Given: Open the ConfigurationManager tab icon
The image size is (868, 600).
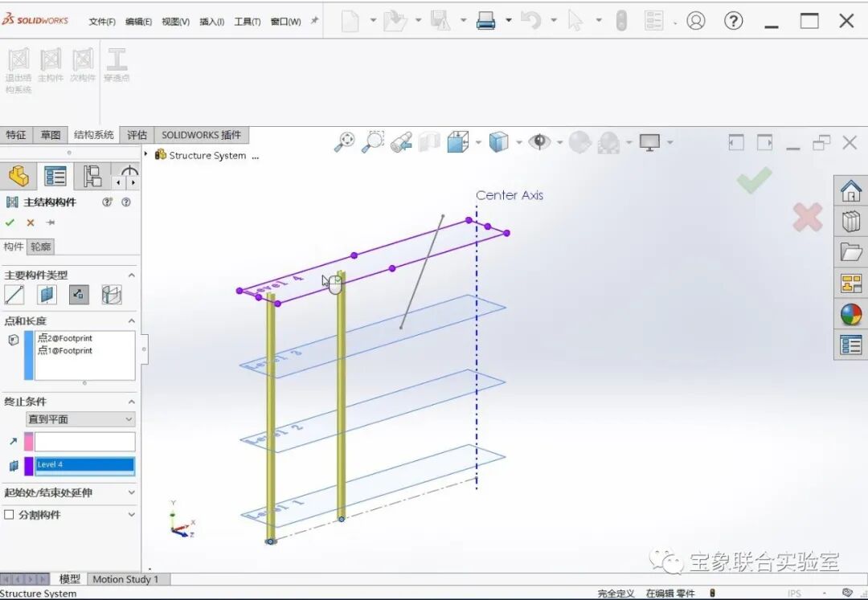Looking at the screenshot, I should click(92, 177).
